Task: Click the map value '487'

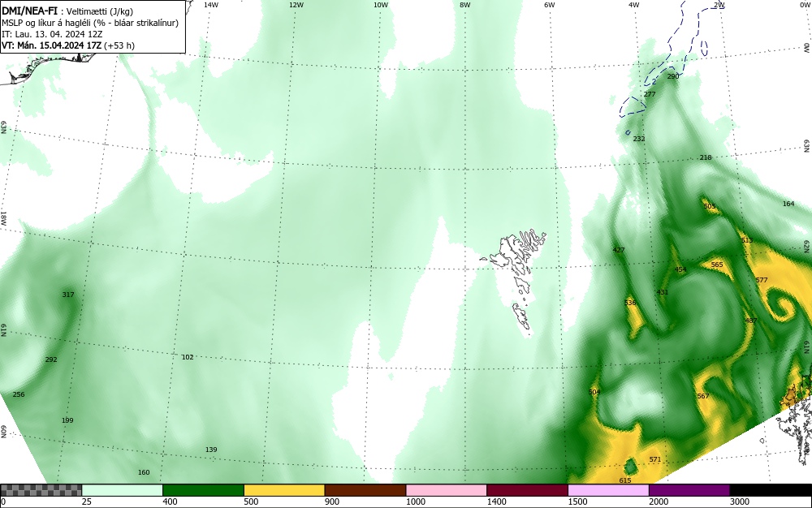Action: pyautogui.click(x=751, y=321)
